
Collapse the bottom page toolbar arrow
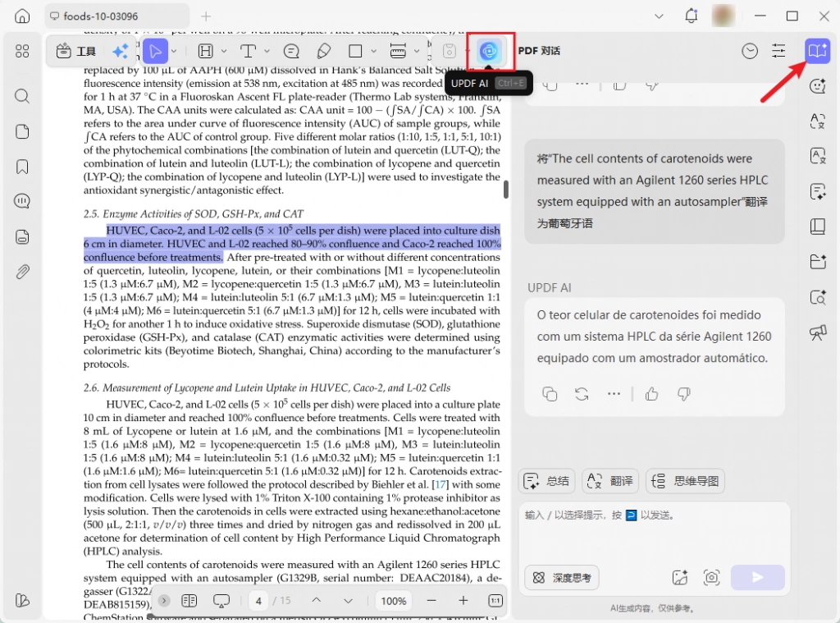click(x=164, y=601)
